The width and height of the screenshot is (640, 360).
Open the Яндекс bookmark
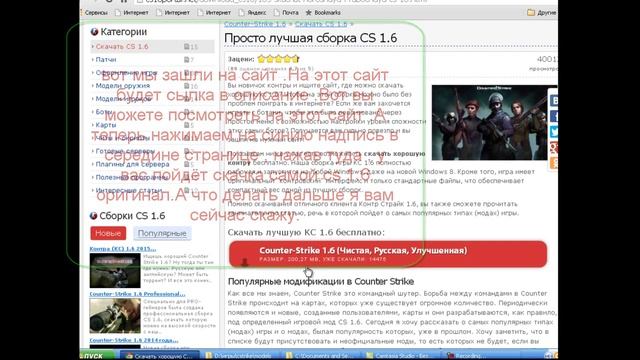pos(251,13)
